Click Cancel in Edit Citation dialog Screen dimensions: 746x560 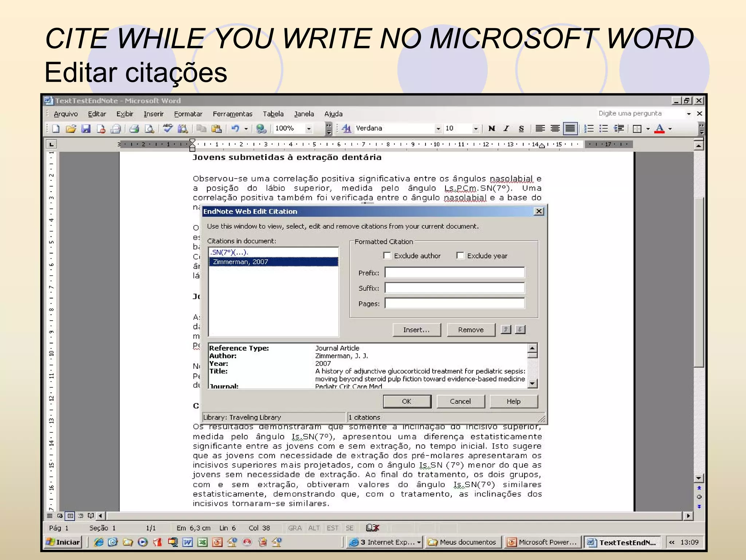click(x=460, y=402)
